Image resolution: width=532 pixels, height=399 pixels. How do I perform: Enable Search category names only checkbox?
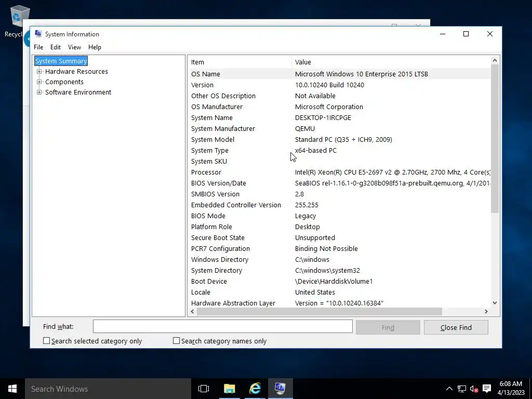[x=177, y=341]
